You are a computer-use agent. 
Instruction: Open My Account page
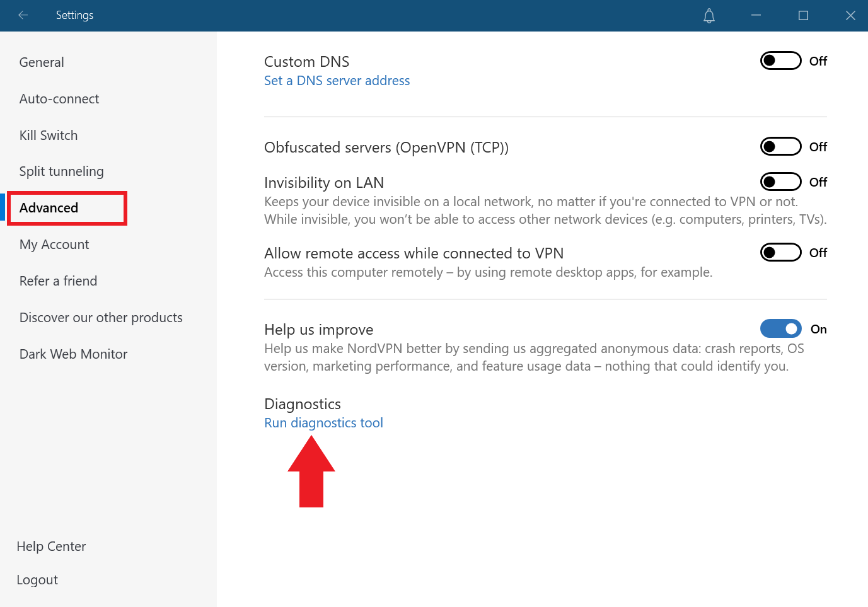click(54, 245)
